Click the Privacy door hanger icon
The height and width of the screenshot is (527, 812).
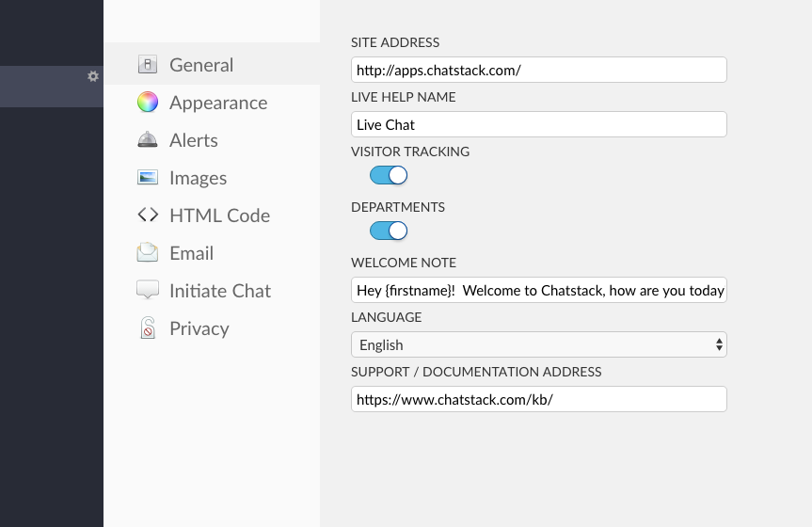click(x=148, y=328)
